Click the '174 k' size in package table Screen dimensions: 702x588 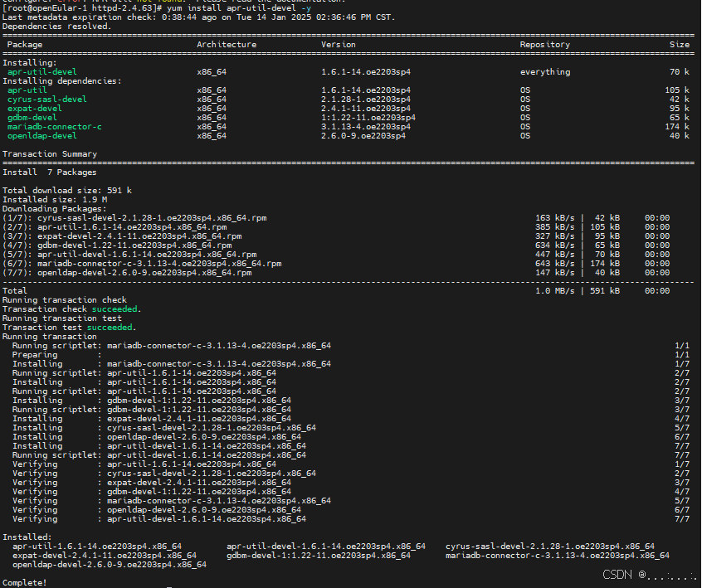coord(677,127)
